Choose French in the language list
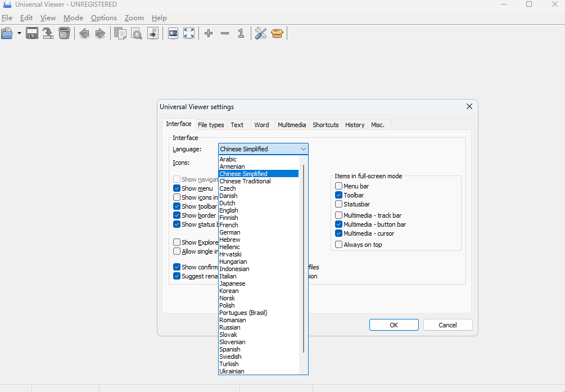Screen dimensions: 565x392 click(x=259, y=225)
